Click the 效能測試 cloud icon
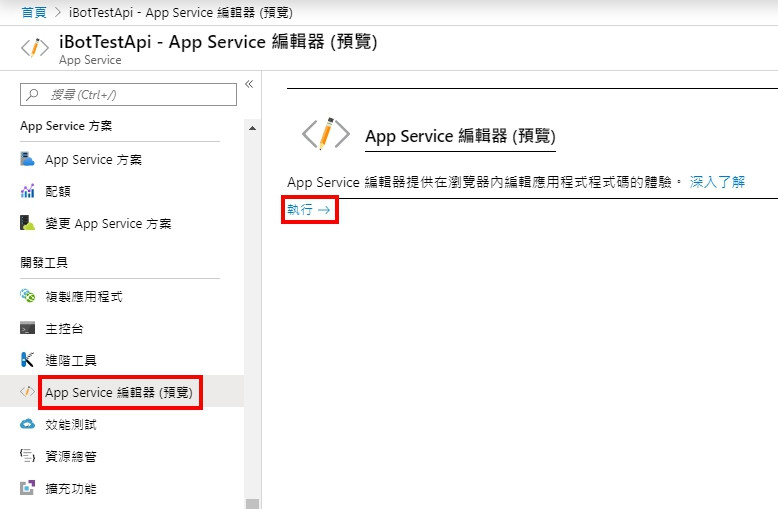 click(27, 424)
